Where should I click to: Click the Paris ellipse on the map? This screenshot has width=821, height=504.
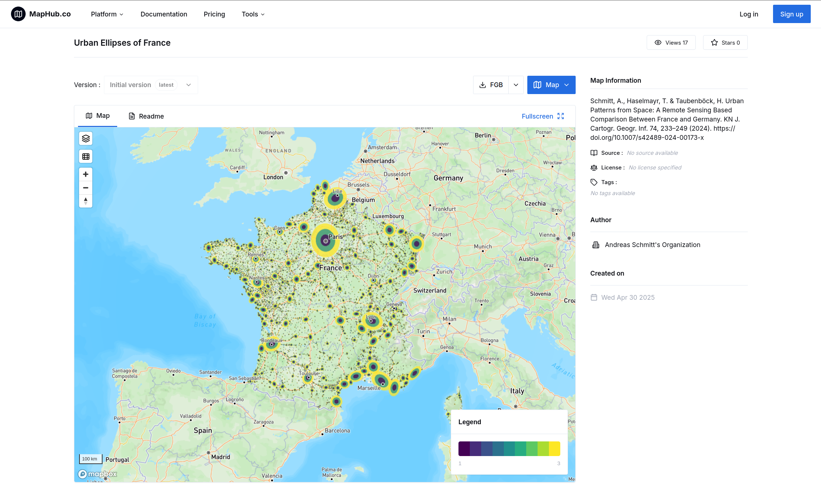(325, 241)
